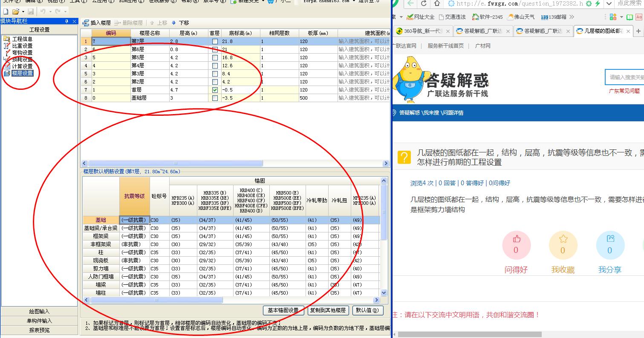Click 默认值 button
The image size is (644, 338).
point(367,310)
